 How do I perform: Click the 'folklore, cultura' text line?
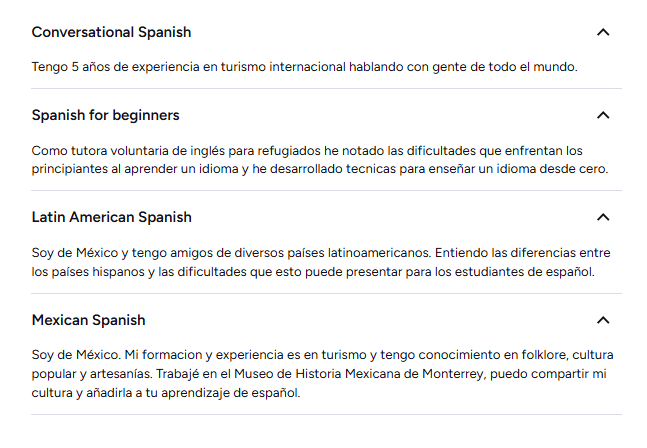(x=323, y=355)
